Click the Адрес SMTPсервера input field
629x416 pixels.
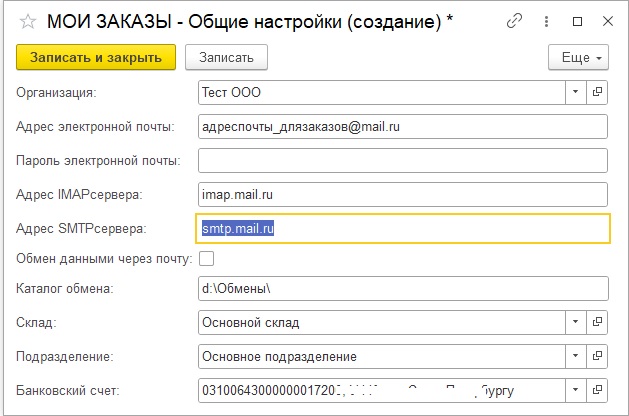point(402,228)
